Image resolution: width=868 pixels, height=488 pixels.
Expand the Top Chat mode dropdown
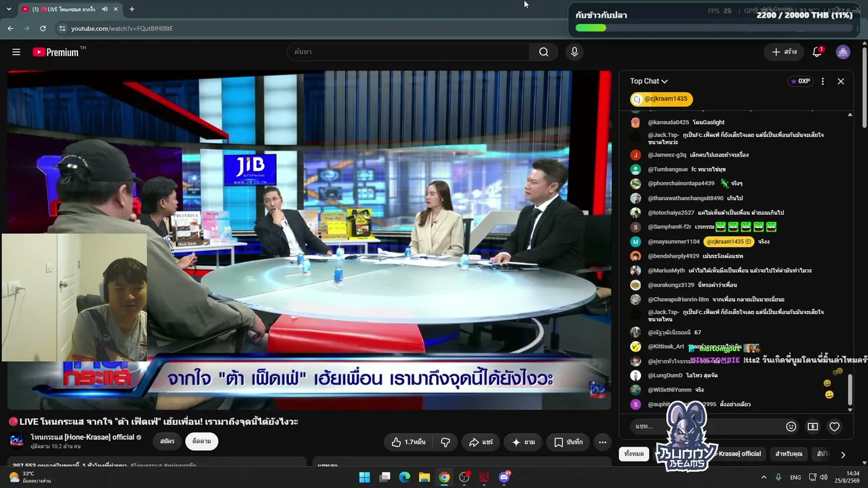pos(649,81)
